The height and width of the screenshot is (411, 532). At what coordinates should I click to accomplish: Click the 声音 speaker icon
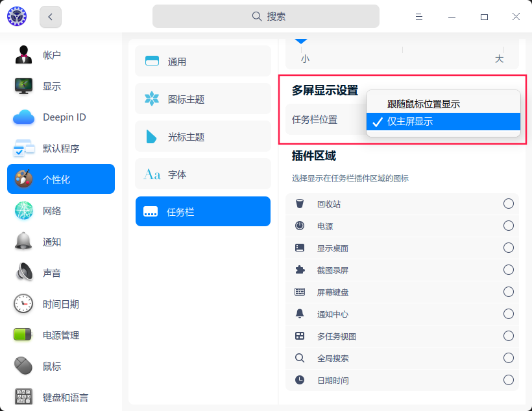tap(24, 272)
